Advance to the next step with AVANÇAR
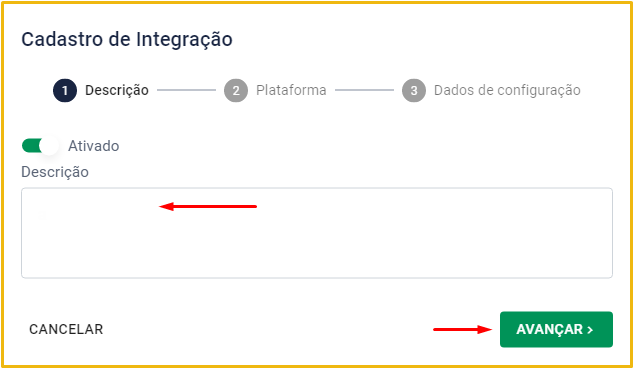This screenshot has width=635, height=370. click(x=556, y=329)
